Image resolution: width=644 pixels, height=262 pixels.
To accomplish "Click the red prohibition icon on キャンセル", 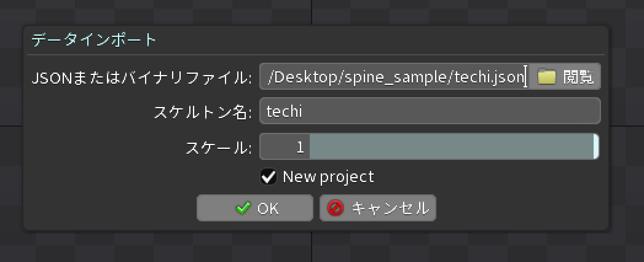I will [335, 208].
